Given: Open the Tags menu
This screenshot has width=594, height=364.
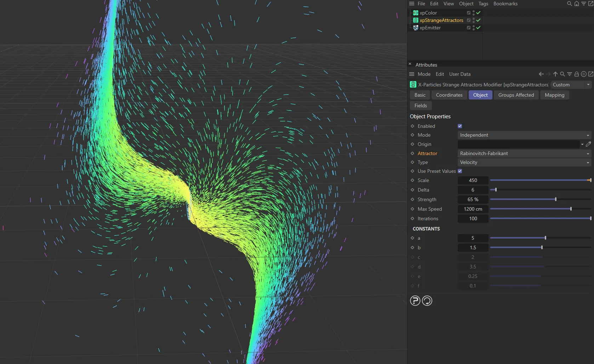Looking at the screenshot, I should [483, 4].
